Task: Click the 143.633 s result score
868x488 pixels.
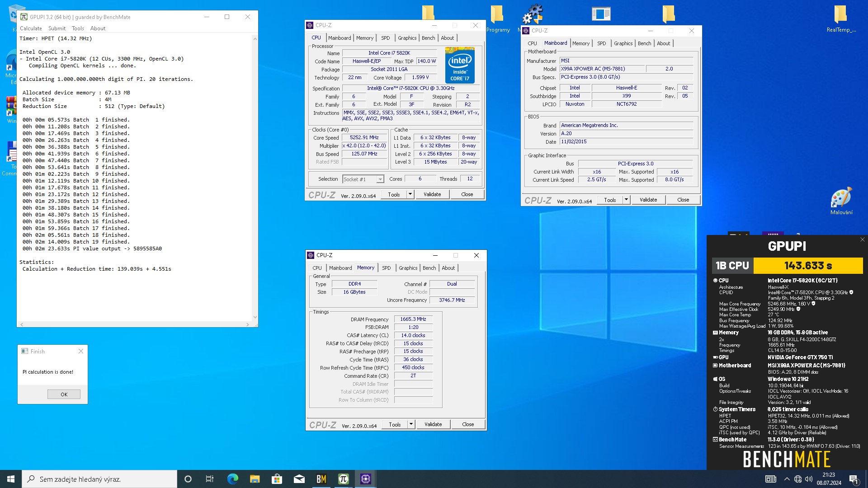Action: (808, 266)
